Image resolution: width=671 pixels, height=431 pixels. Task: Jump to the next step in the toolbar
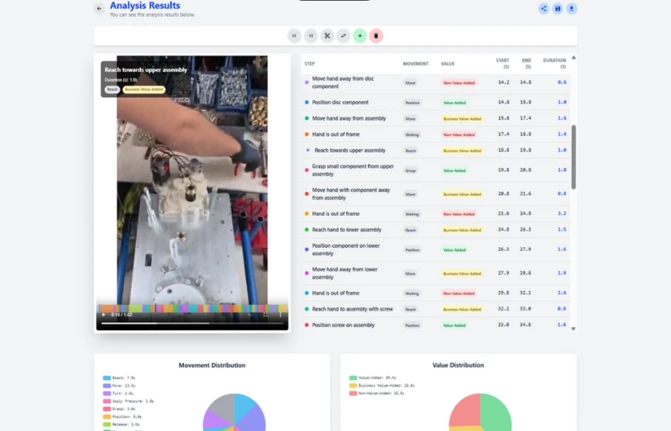click(x=311, y=36)
